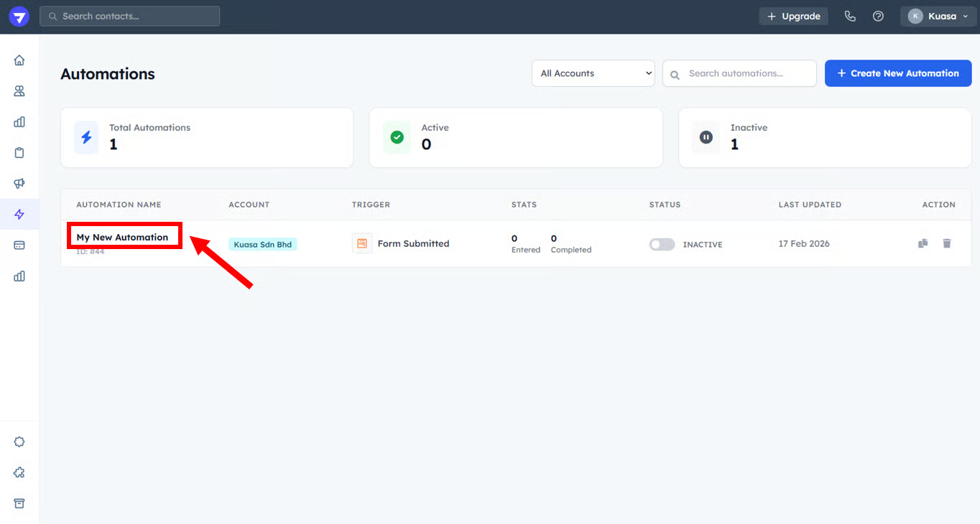Select the lightning bolt automations sidebar icon
Screen dimensions: 980x524
[x=19, y=214]
